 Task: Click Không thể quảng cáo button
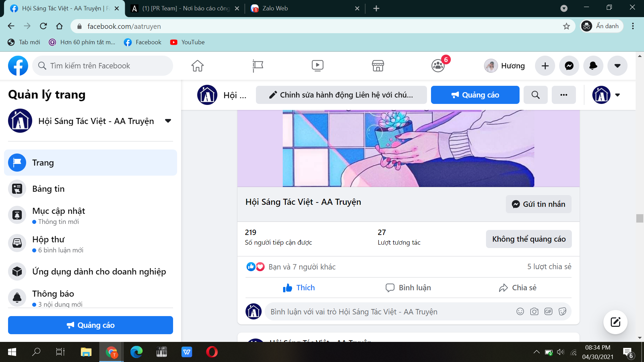[529, 239]
